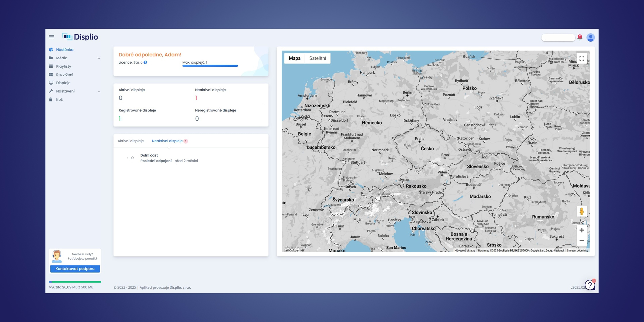Click the Kontaktovat podporu button
This screenshot has width=644, height=322.
(75, 269)
